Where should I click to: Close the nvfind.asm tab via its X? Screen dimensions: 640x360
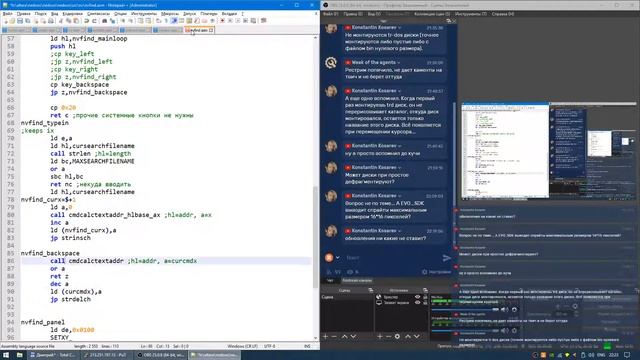pos(211,30)
